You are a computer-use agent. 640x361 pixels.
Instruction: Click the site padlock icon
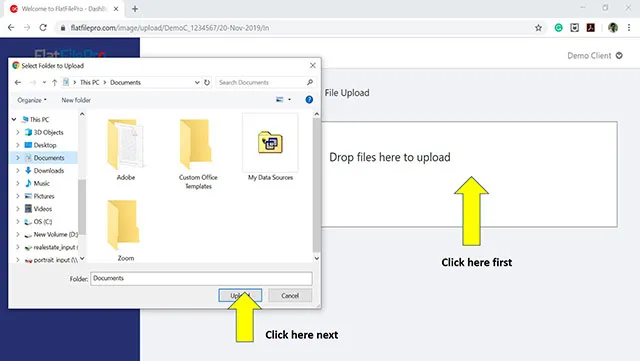(x=63, y=28)
